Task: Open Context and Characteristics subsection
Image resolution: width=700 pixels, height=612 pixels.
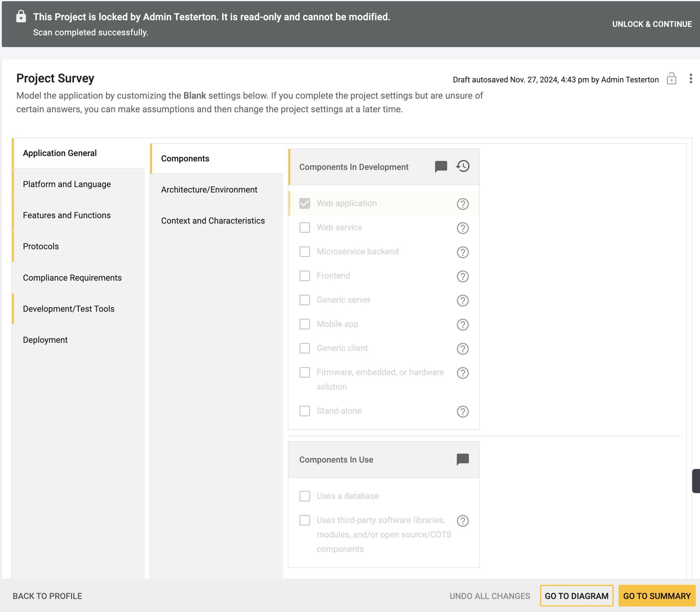Action: [x=213, y=221]
